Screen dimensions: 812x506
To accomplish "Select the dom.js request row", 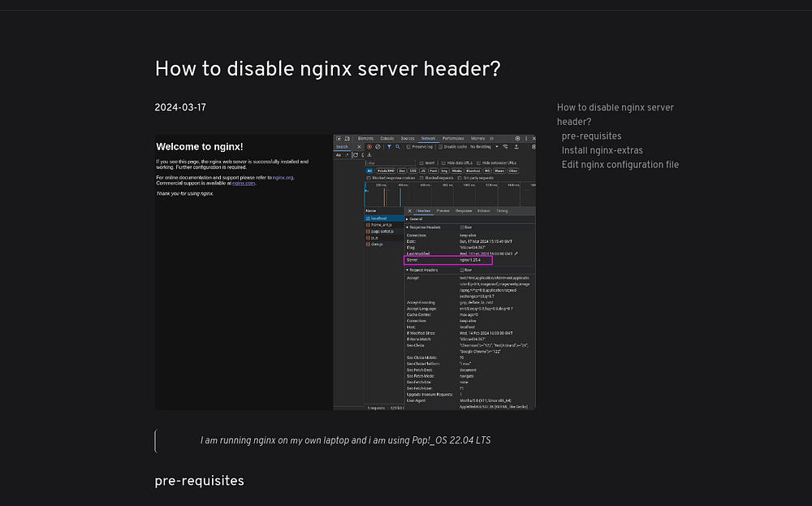I will [384, 244].
